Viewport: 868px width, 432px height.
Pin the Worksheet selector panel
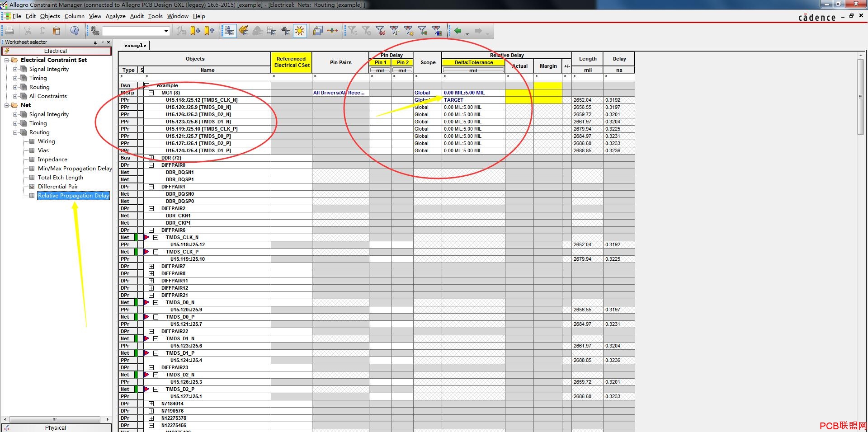(95, 42)
